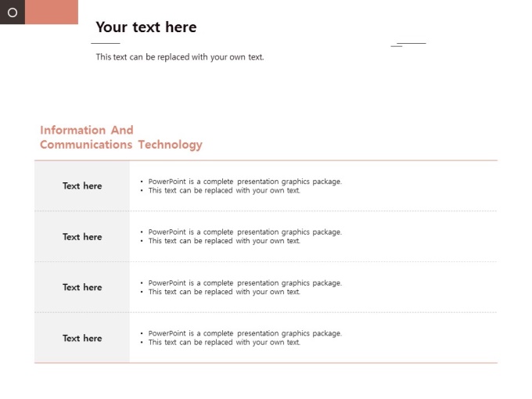Viewport: 532px width, 399px height.
Task: Click the first row's "PowerPoint is a complete" bullet
Action: (x=245, y=182)
